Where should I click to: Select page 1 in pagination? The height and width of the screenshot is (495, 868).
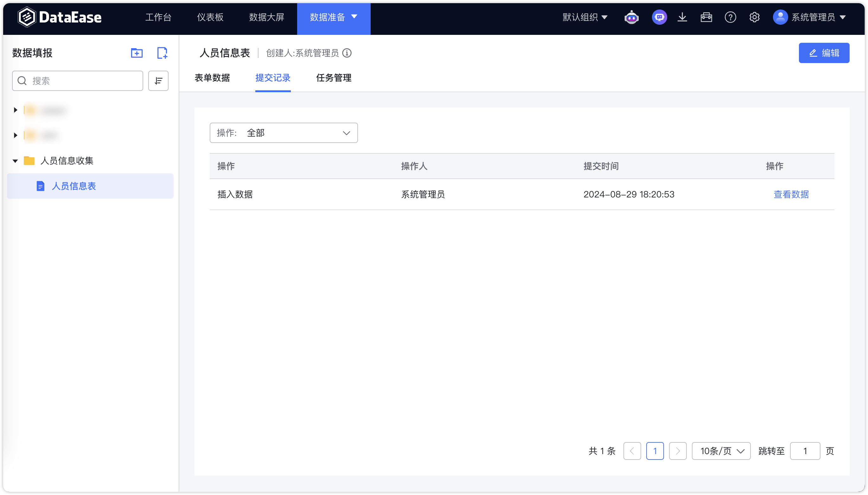click(x=655, y=451)
